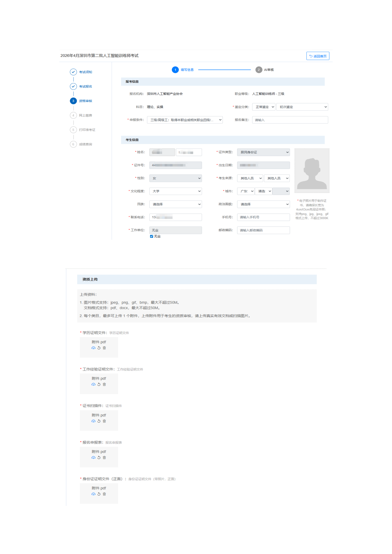Open the 初次鉴定 dropdown
This screenshot has width=392, height=554.
click(x=302, y=107)
